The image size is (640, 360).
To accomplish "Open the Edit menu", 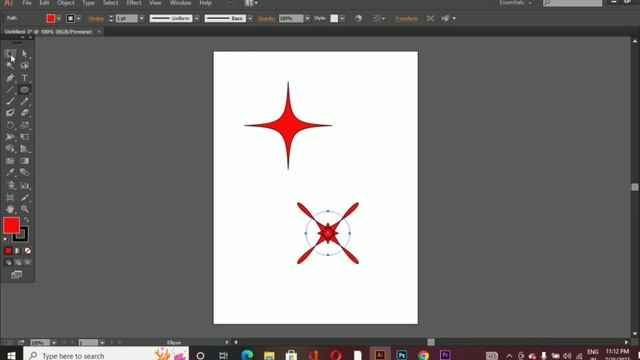I will 44,3.
